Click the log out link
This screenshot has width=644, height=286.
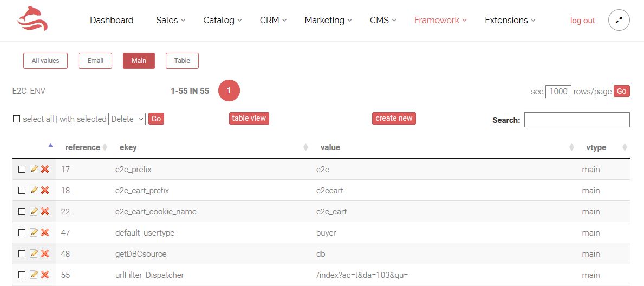(x=582, y=21)
